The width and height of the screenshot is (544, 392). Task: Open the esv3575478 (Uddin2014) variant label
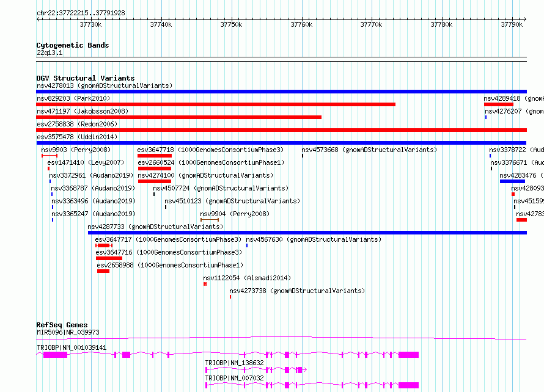point(77,137)
